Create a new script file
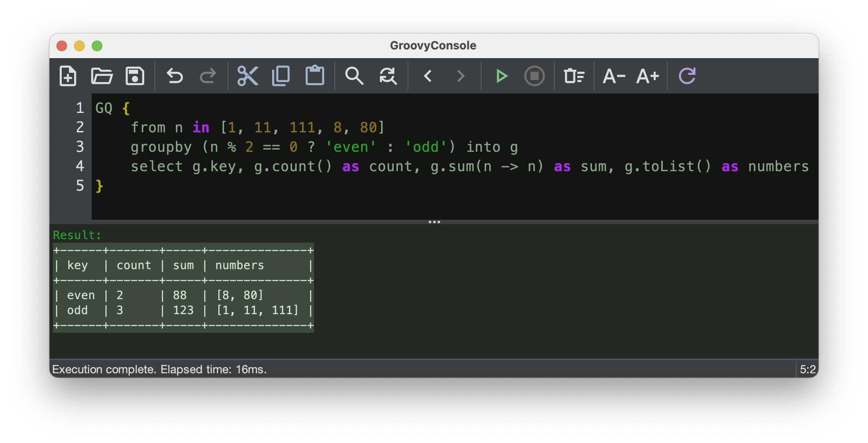868x443 pixels. click(68, 76)
